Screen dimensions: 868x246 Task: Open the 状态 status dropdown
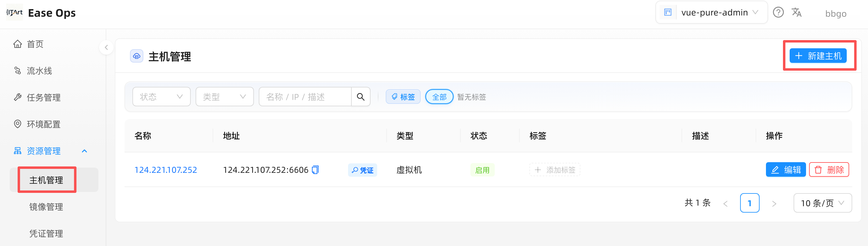[x=161, y=97]
